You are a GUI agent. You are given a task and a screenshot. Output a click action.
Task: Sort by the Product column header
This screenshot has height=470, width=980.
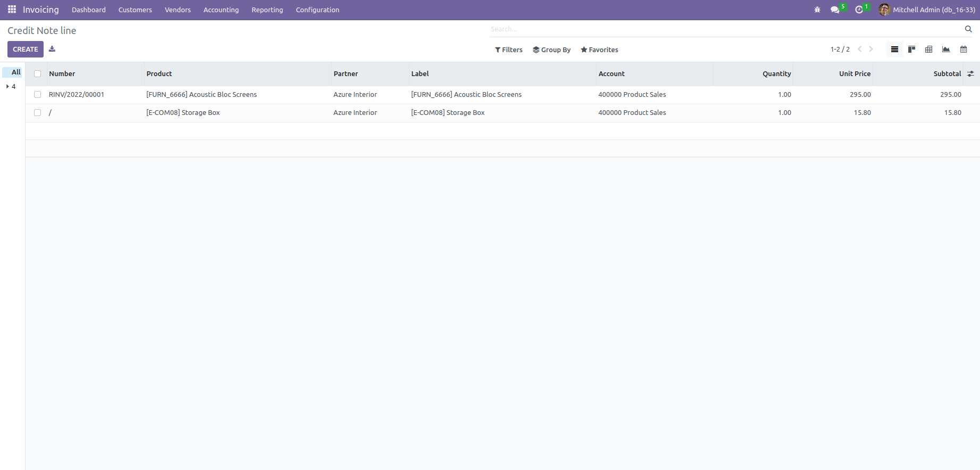(x=160, y=74)
